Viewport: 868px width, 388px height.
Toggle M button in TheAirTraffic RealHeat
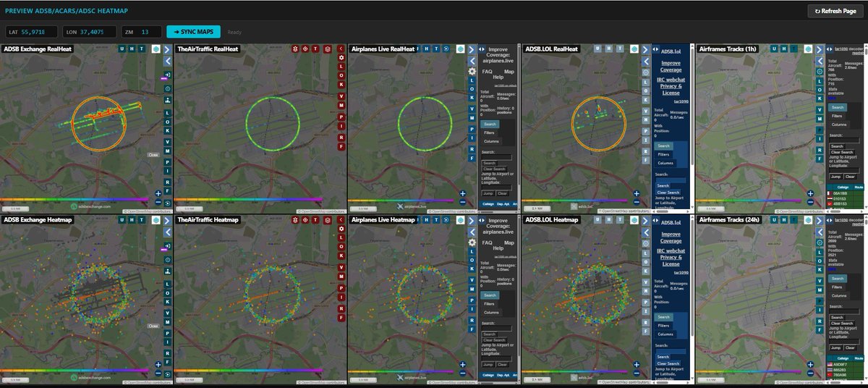pyautogui.click(x=341, y=105)
